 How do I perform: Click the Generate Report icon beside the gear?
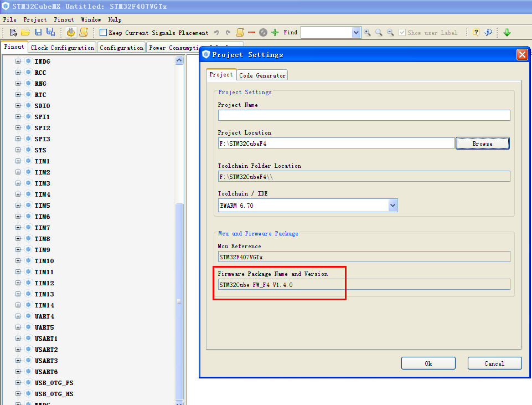[x=84, y=32]
